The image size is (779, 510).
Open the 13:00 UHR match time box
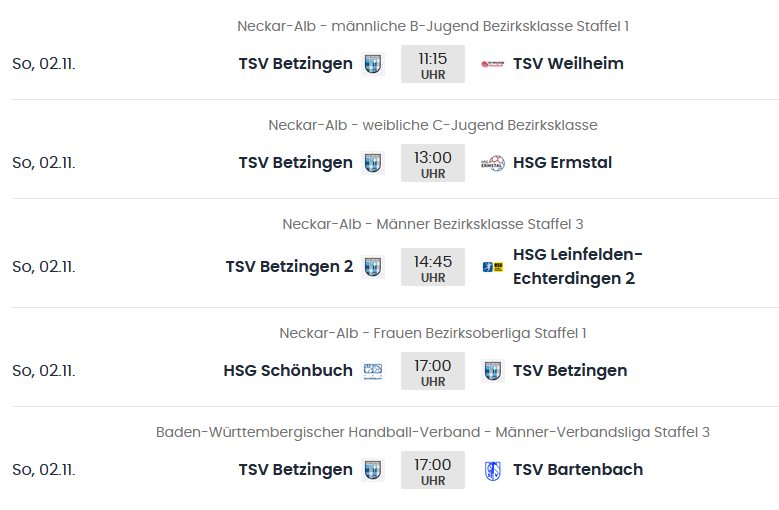433,163
